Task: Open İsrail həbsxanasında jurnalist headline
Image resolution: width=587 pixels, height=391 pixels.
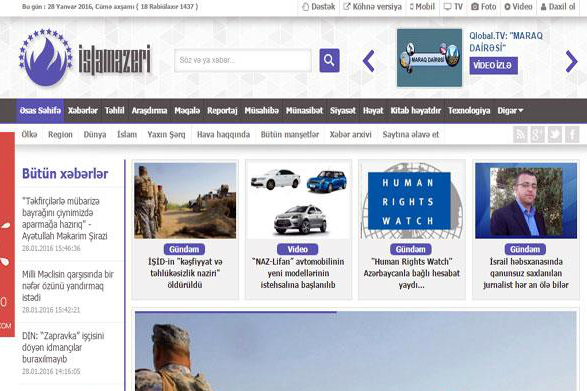Action: [x=526, y=273]
